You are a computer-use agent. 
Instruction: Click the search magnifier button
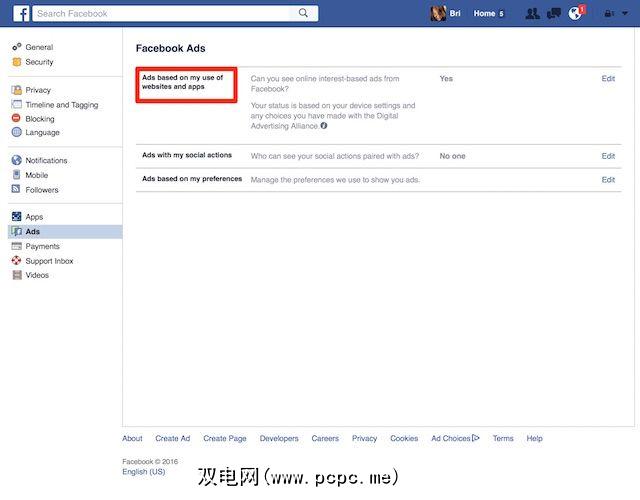pyautogui.click(x=303, y=13)
